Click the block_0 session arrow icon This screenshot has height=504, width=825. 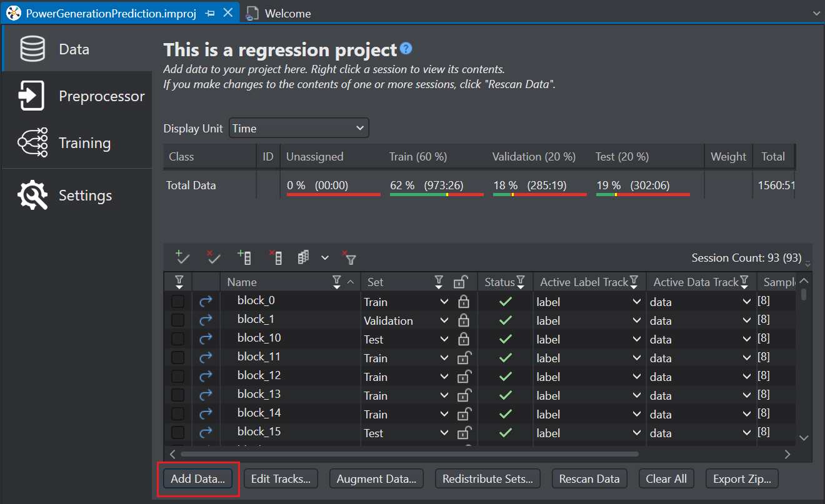[x=206, y=301]
